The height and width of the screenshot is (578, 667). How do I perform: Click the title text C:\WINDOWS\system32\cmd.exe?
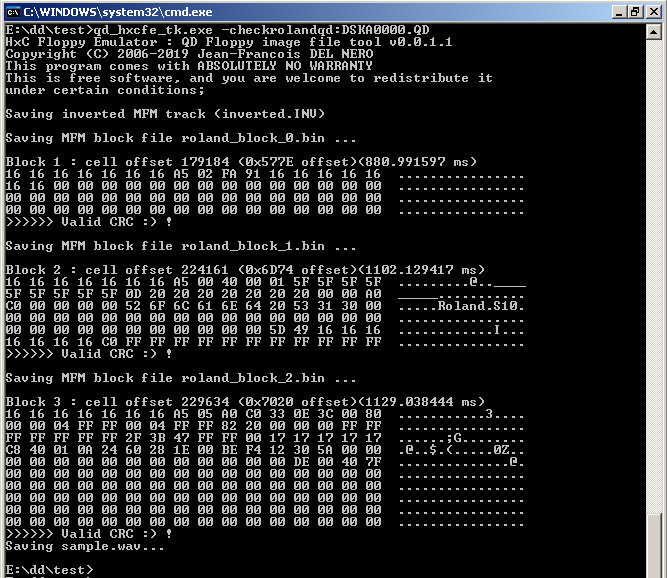(118, 12)
